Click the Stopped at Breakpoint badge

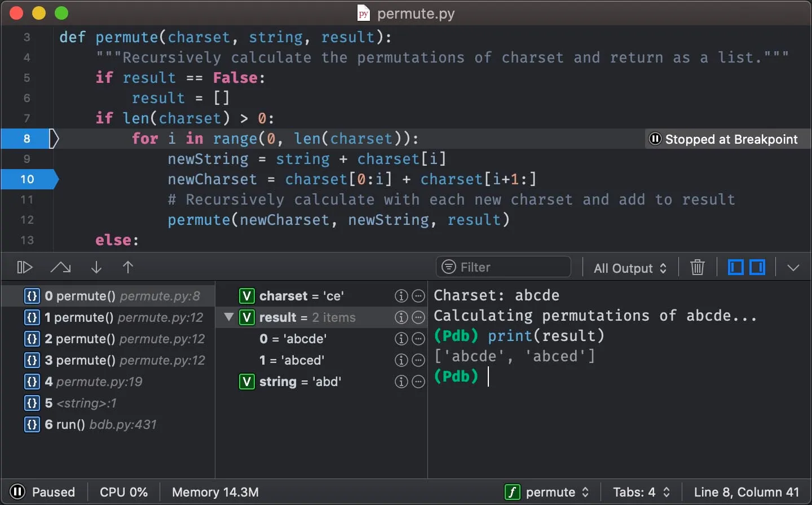tap(726, 139)
